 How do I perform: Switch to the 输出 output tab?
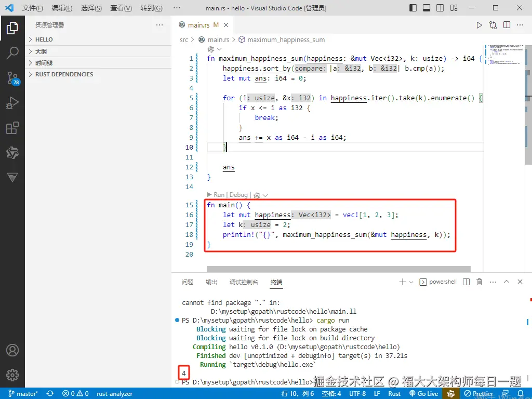pyautogui.click(x=211, y=282)
